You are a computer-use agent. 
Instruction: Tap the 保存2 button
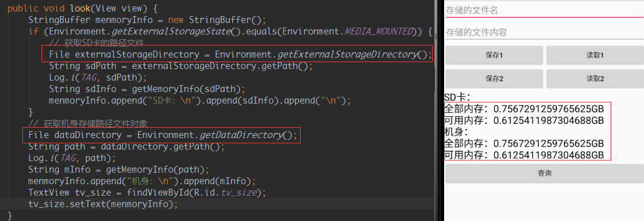pos(494,79)
